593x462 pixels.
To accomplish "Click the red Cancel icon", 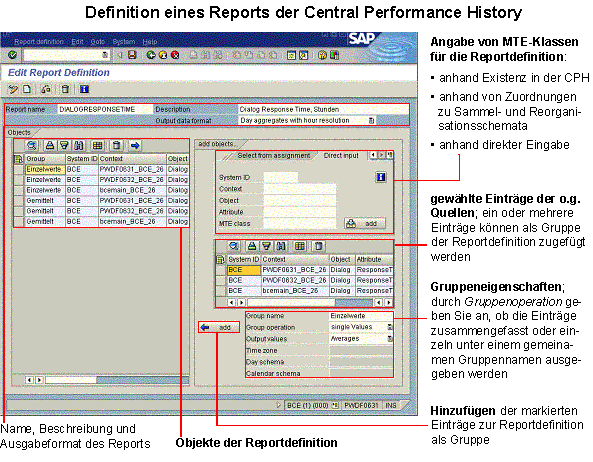I will pos(175,55).
